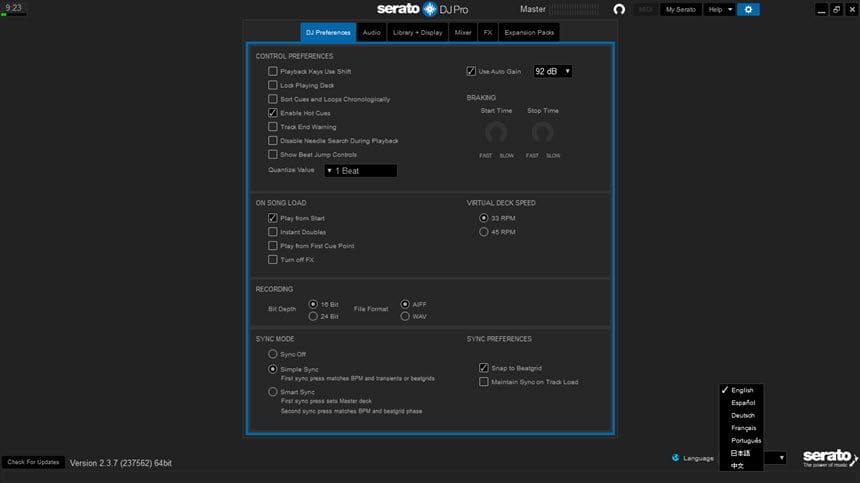The image size is (860, 483).
Task: Click the Master label
Action: pyautogui.click(x=533, y=9)
